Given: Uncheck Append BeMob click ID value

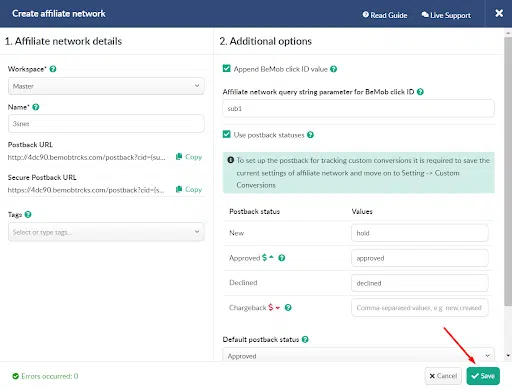Looking at the screenshot, I should (227, 69).
